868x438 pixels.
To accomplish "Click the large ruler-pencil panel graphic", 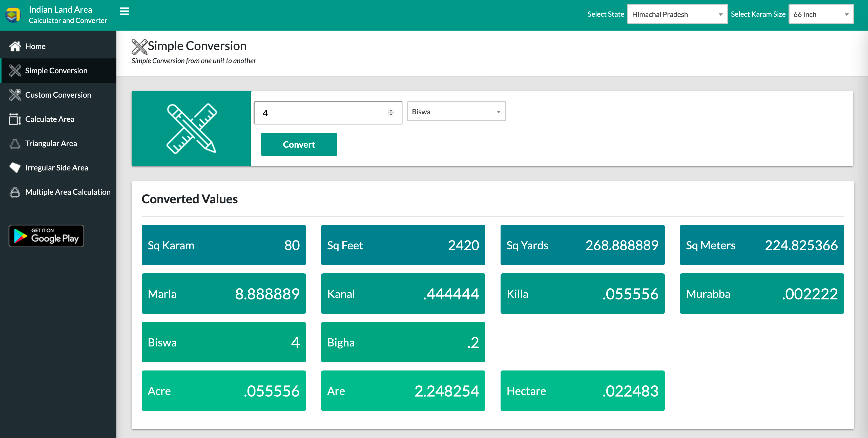I will coord(191,129).
